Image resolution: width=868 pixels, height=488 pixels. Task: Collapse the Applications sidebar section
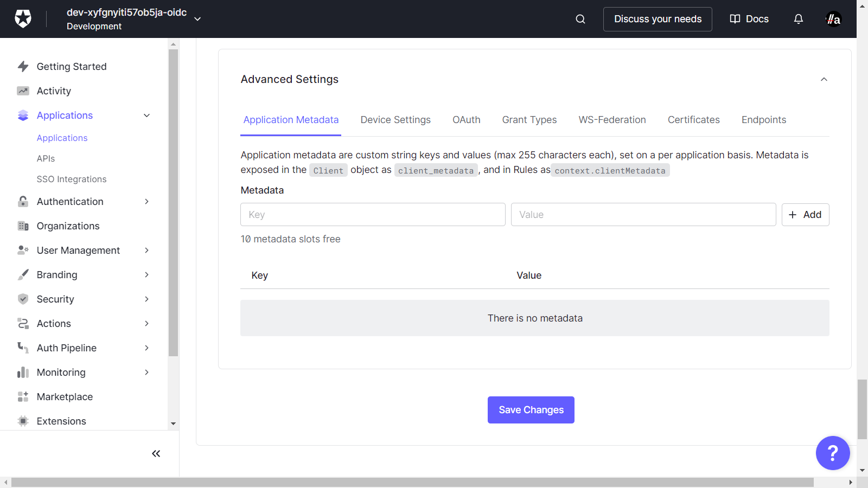click(x=146, y=115)
